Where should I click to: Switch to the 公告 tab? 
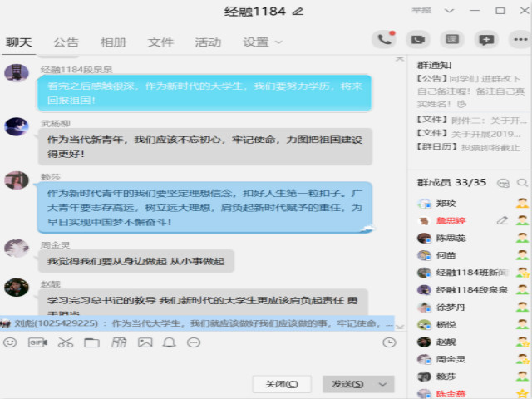(x=66, y=42)
